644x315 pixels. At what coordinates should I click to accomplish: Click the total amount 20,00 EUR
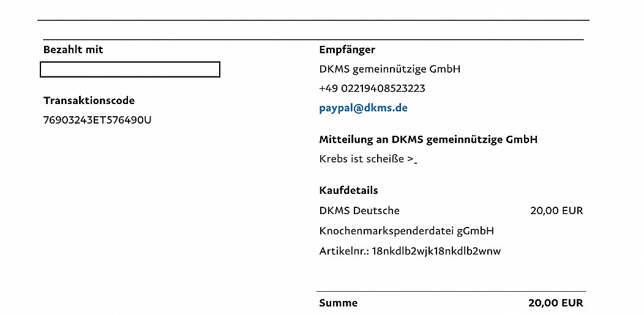click(555, 303)
